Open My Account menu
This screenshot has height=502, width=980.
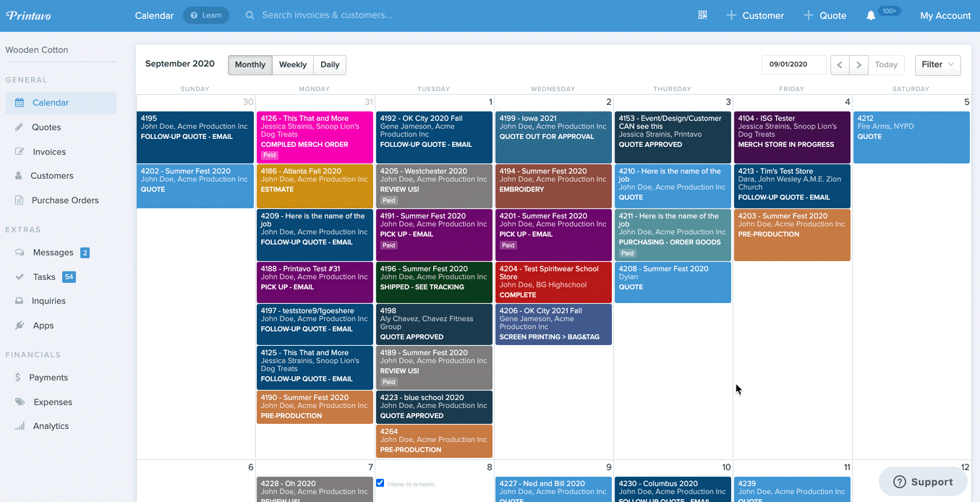(x=945, y=15)
